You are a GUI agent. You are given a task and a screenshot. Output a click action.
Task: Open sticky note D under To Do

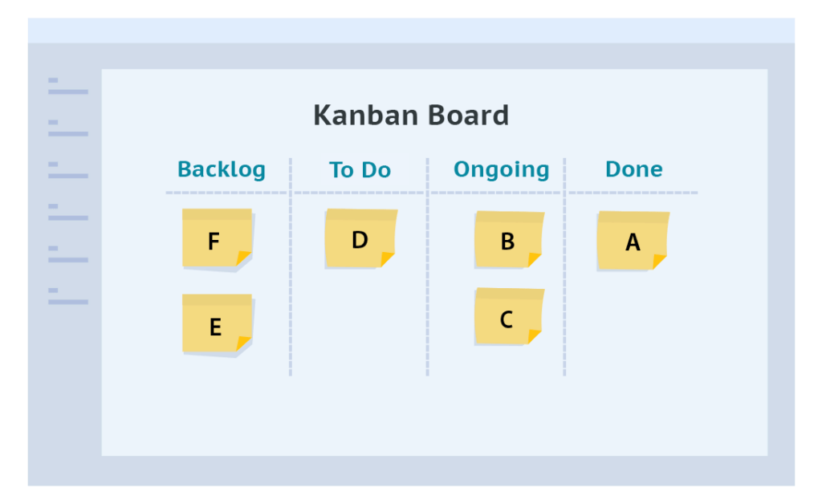pos(360,238)
